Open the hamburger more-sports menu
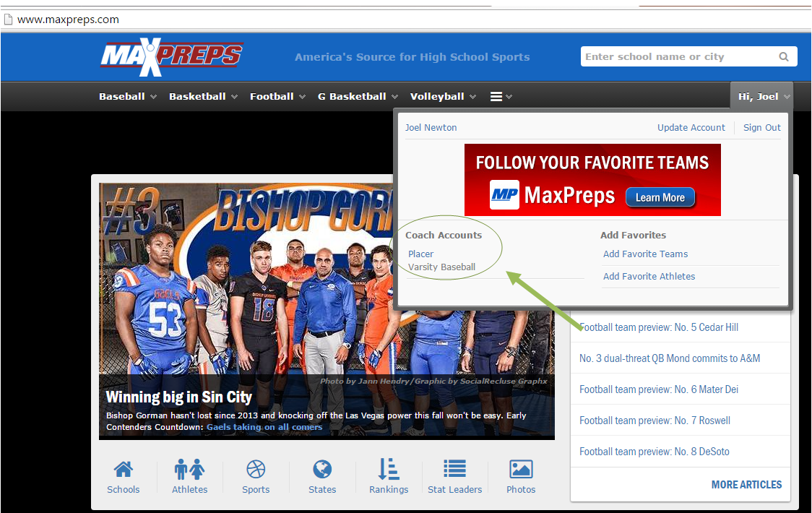Screen dimensions: 812x513 501,96
